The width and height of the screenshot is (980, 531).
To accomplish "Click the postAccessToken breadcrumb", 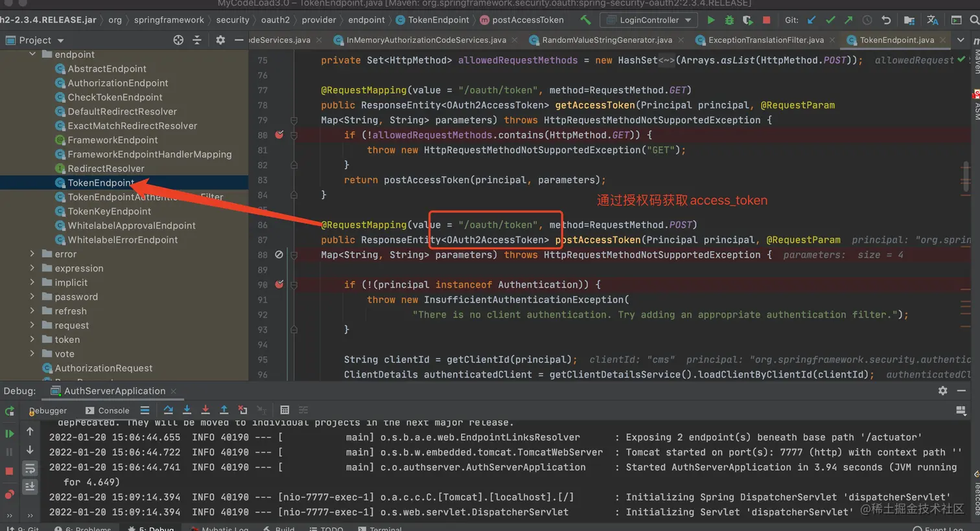I will 522,20.
